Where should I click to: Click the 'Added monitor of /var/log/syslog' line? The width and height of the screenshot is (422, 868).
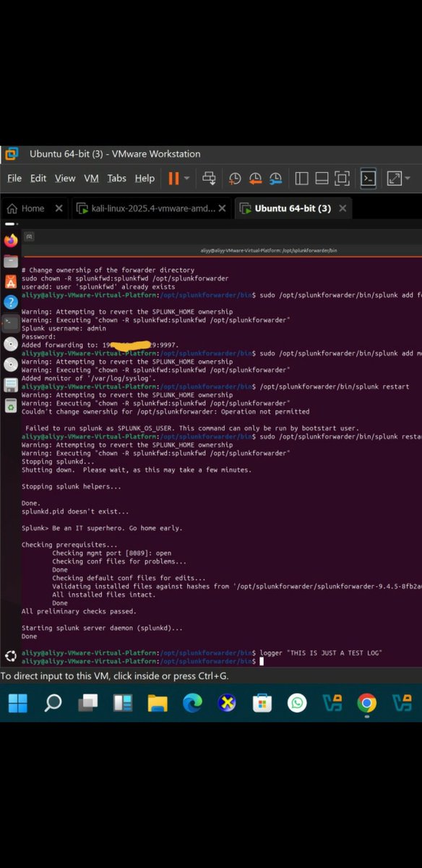tap(89, 378)
